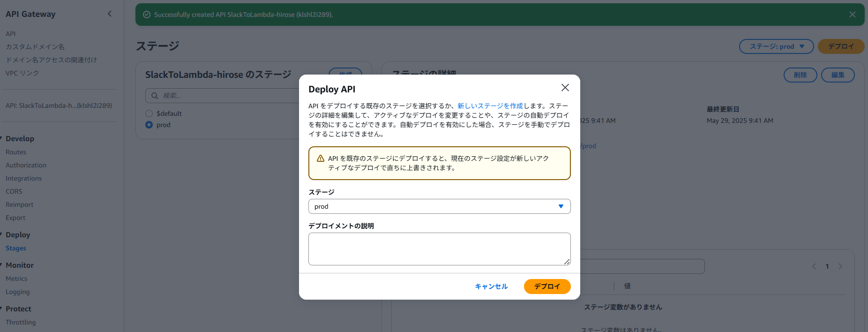Viewport: 868px width, 332px height.
Task: Open the ステージ: prod dropdown at top right
Action: tap(777, 46)
